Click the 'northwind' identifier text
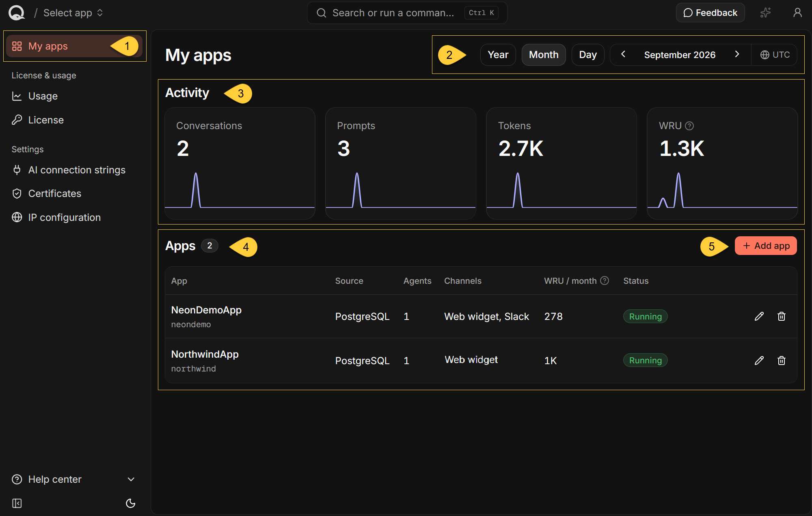812x516 pixels. tap(193, 369)
